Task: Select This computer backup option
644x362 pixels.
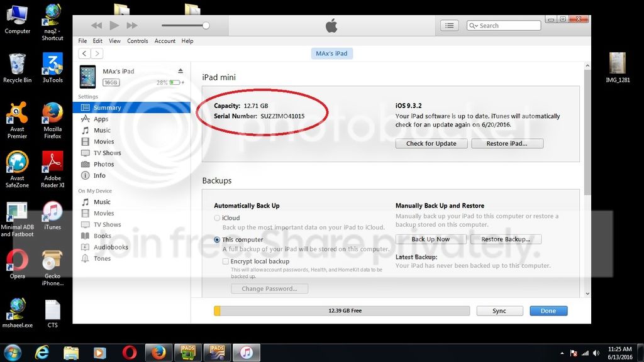Action: click(x=217, y=240)
